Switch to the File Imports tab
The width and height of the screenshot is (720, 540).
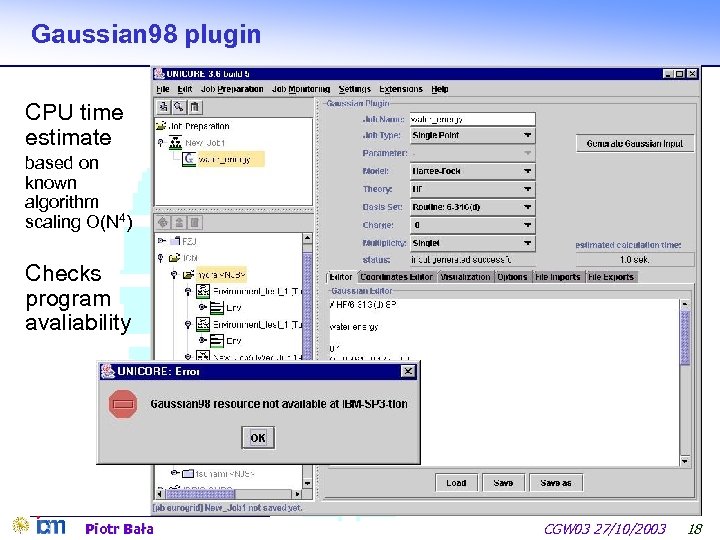pos(558,277)
